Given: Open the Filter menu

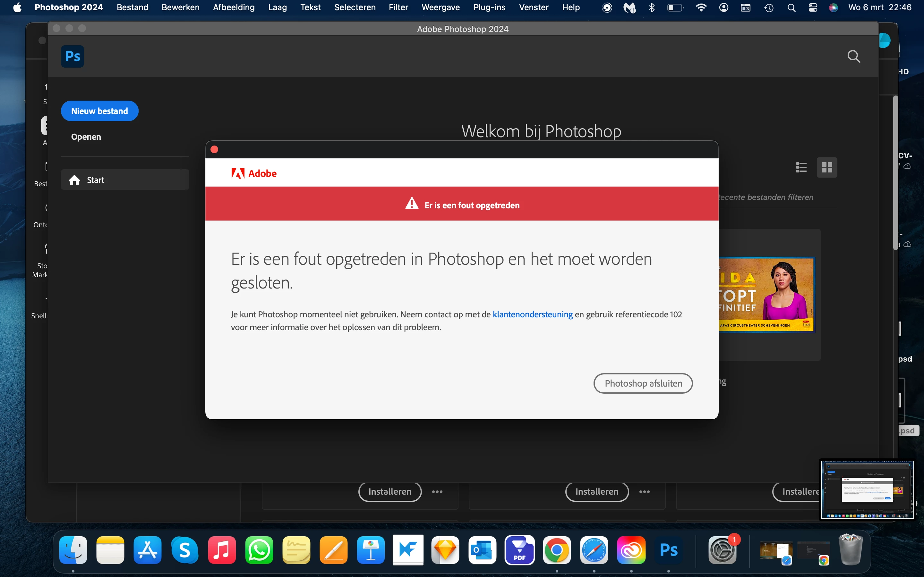Looking at the screenshot, I should pyautogui.click(x=398, y=8).
